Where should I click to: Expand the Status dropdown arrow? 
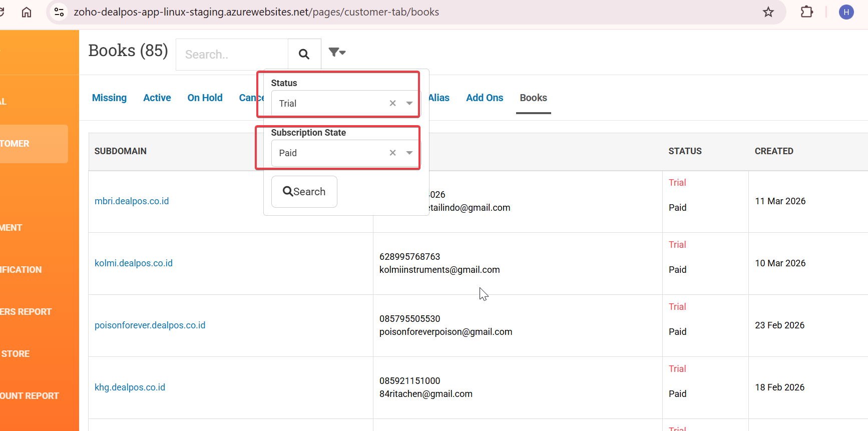tap(409, 103)
